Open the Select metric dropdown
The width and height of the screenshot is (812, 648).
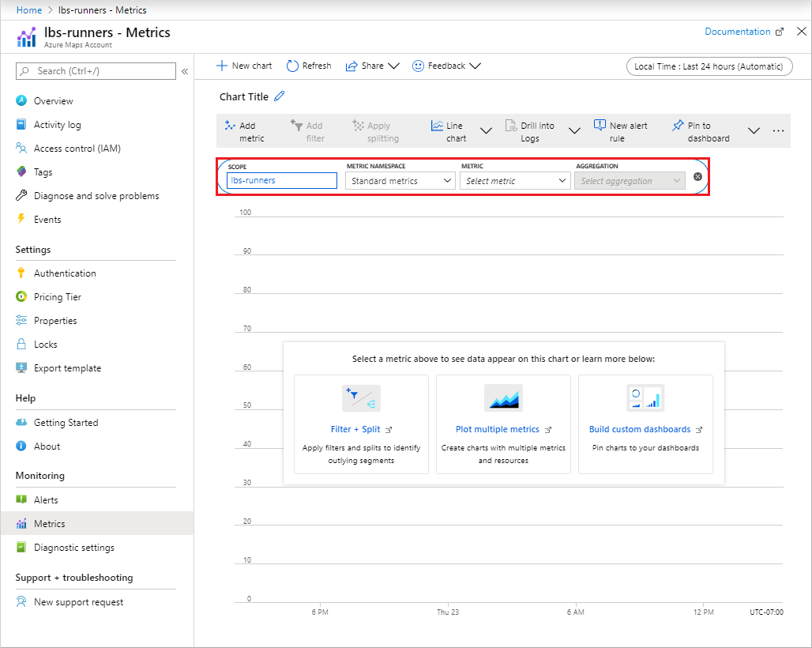pos(515,180)
